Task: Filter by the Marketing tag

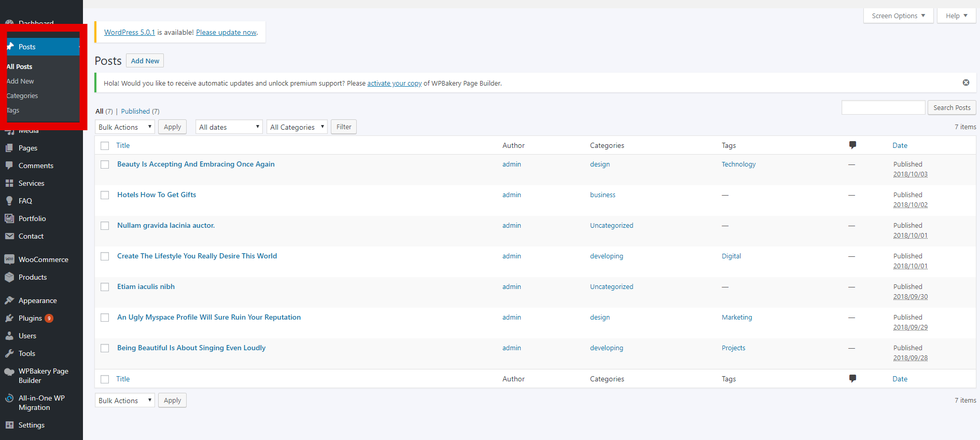Action: point(737,317)
